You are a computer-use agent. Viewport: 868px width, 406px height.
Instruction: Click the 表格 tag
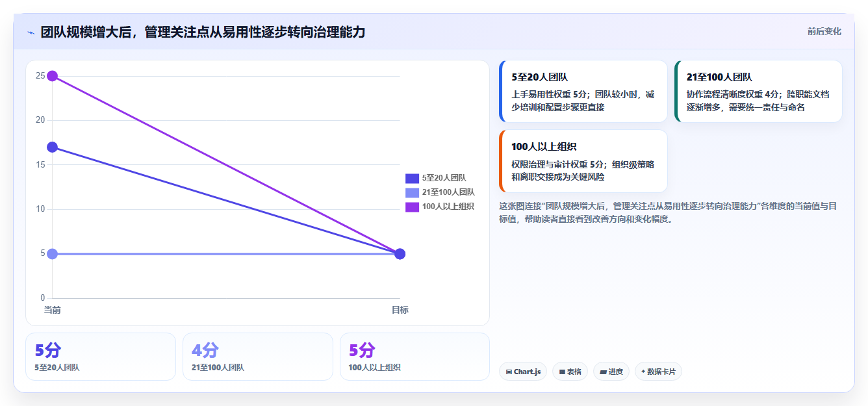click(570, 372)
